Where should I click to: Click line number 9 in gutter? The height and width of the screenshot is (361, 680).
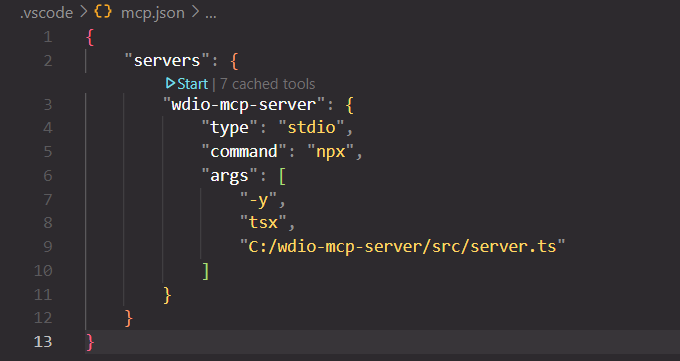click(48, 246)
